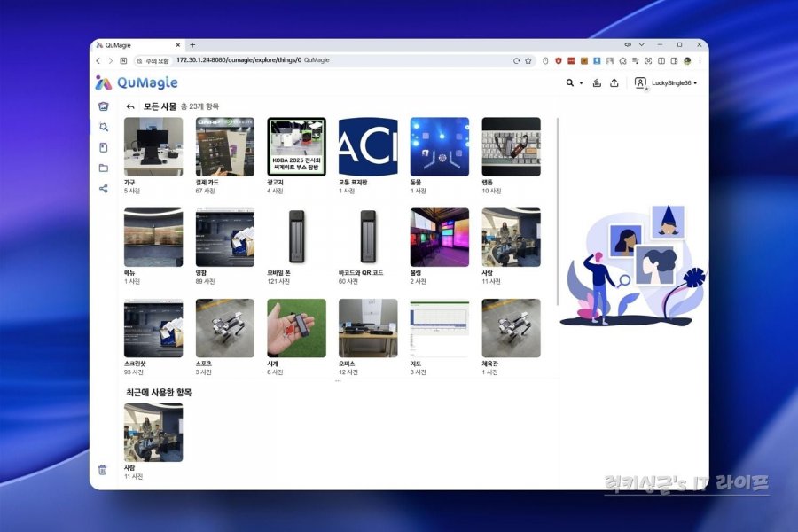The width and height of the screenshot is (798, 532).
Task: Open the 교통 표지판 category thumbnail
Action: coord(368,146)
